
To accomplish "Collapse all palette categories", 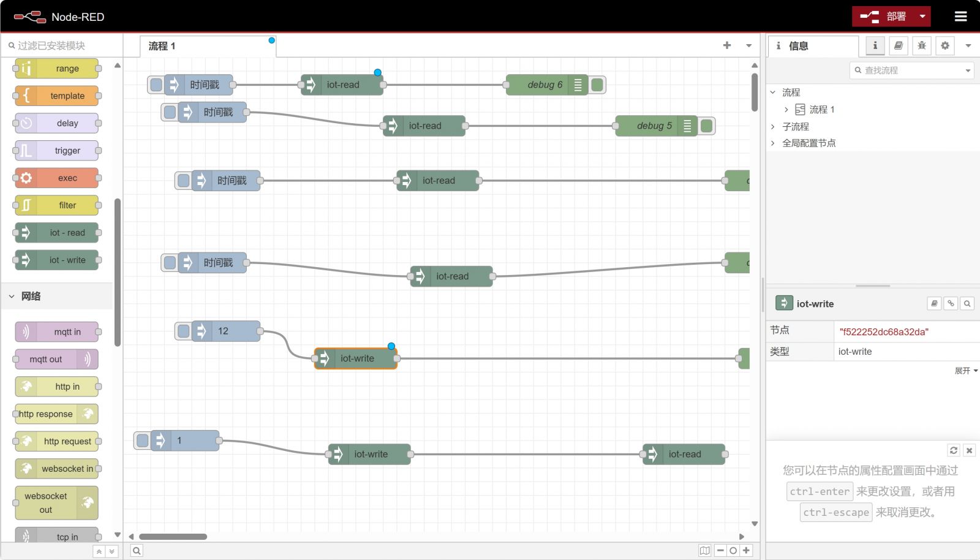I will point(99,551).
